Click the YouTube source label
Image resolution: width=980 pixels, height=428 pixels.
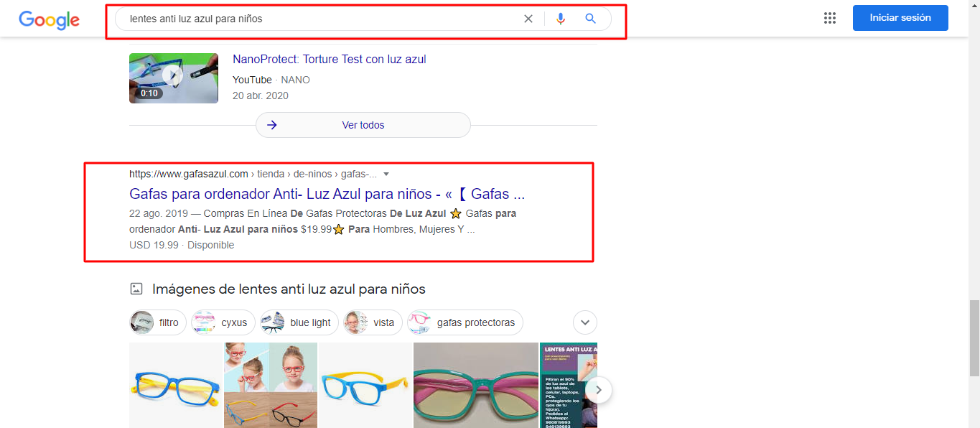coord(252,80)
